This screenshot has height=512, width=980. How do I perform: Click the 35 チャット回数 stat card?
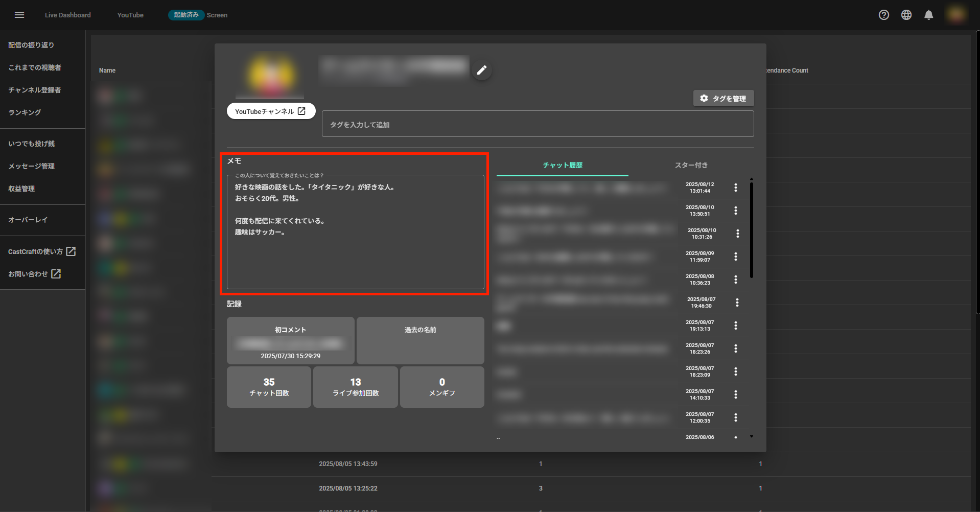click(x=269, y=387)
